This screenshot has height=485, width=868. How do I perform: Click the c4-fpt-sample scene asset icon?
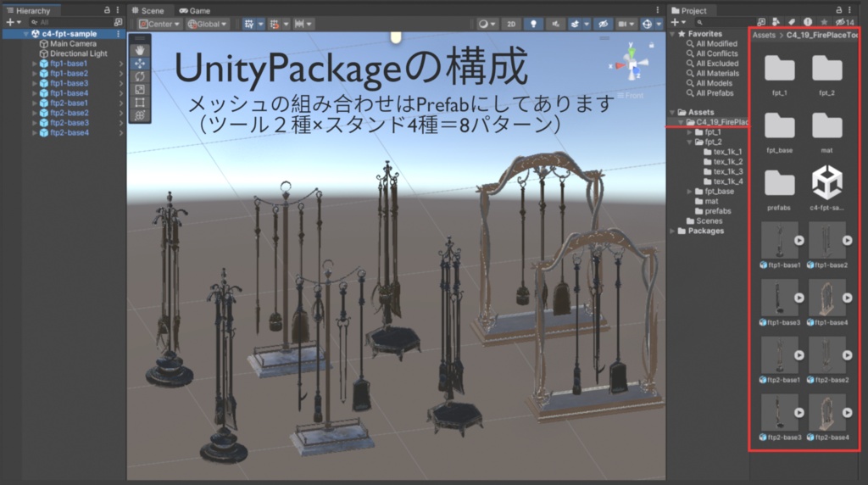[827, 182]
